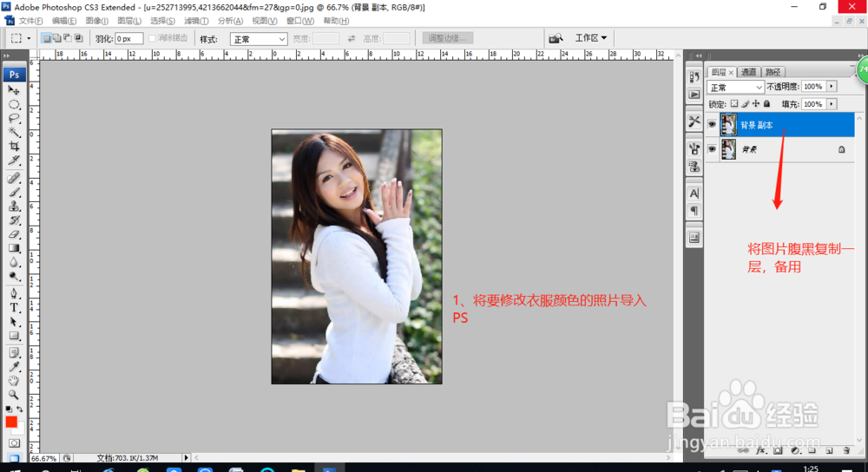Open the 文件 menu

click(x=30, y=21)
